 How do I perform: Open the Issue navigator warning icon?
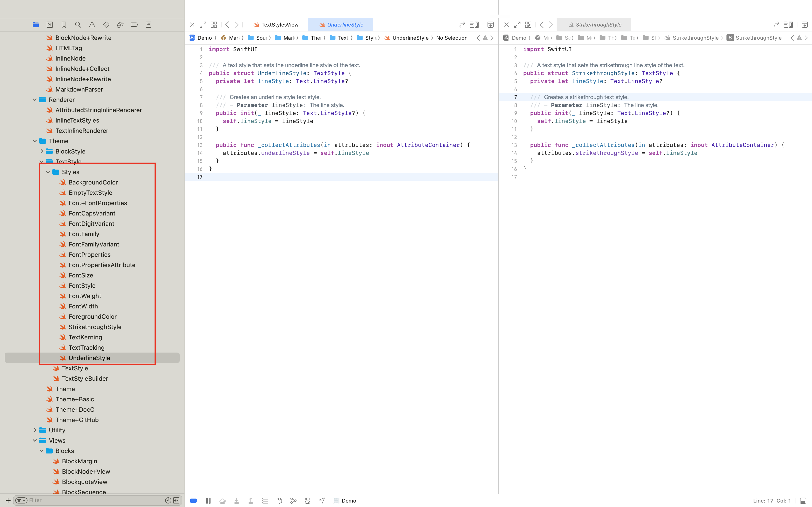92,24
